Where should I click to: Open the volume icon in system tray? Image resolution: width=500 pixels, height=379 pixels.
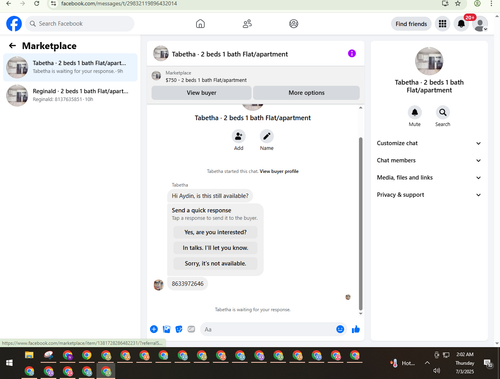click(436, 371)
